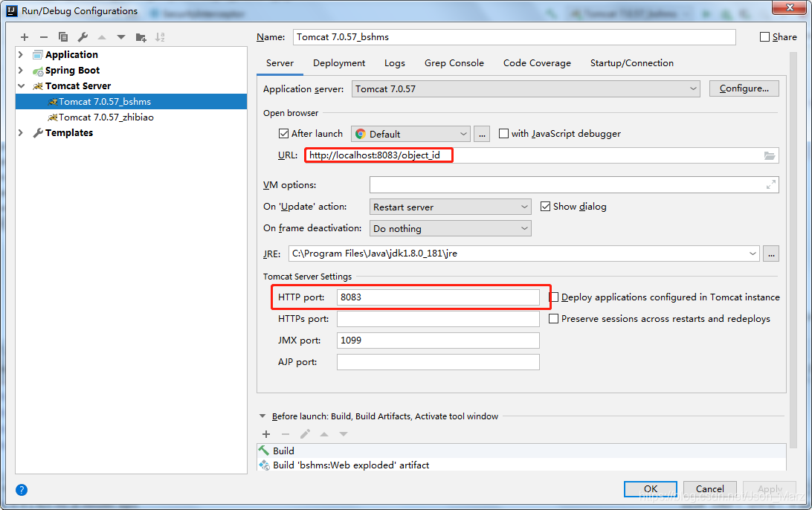The height and width of the screenshot is (510, 812).
Task: Enable Preserve sessions across restarts and redeploys
Action: click(553, 319)
